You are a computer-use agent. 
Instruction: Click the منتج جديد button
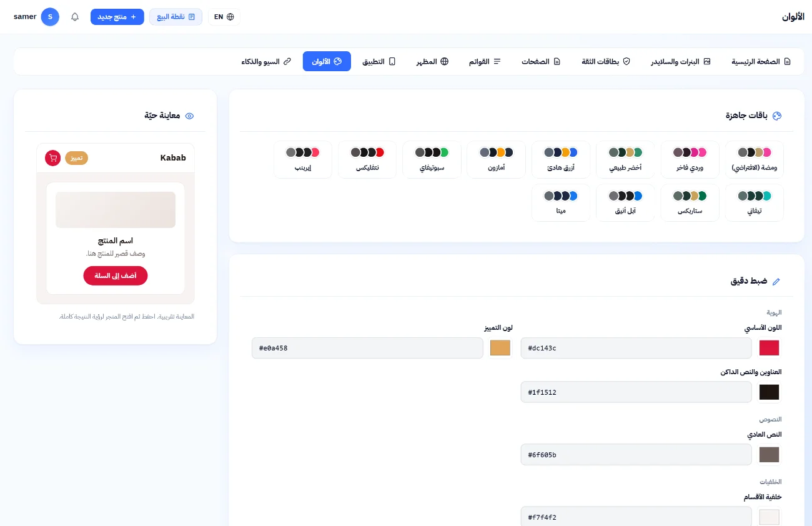(x=117, y=17)
